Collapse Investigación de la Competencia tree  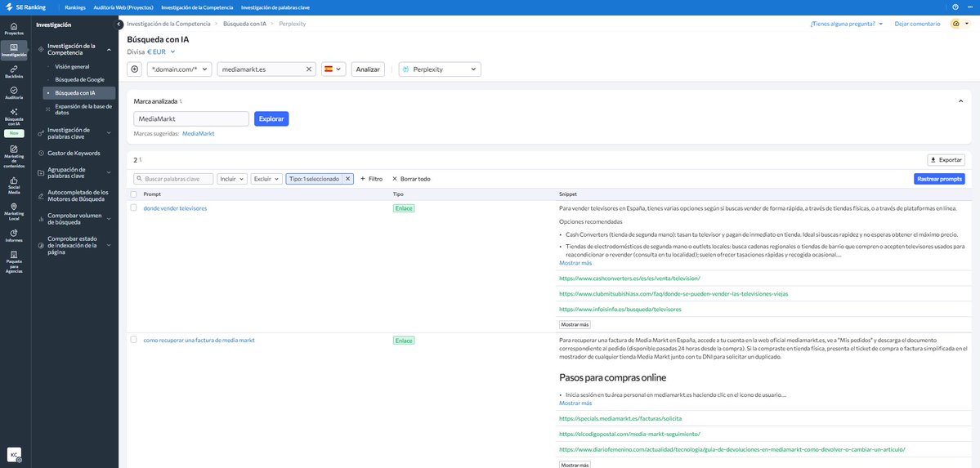point(109,49)
